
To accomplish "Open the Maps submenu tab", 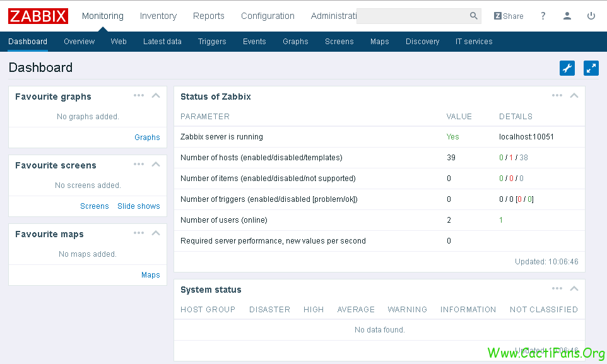I will (x=379, y=42).
